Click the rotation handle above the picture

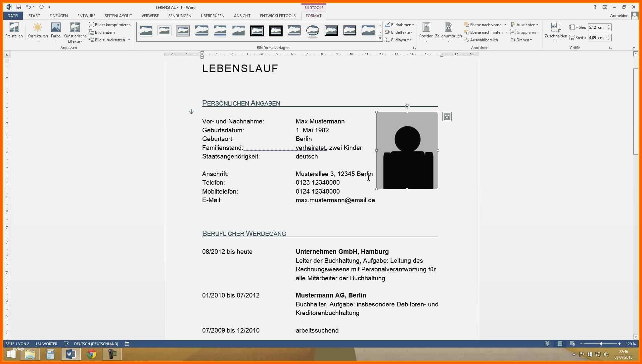point(407,106)
